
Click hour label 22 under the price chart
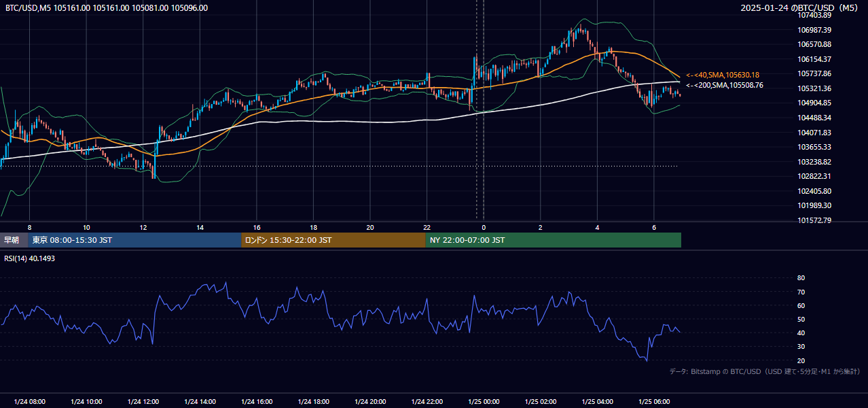(x=427, y=227)
